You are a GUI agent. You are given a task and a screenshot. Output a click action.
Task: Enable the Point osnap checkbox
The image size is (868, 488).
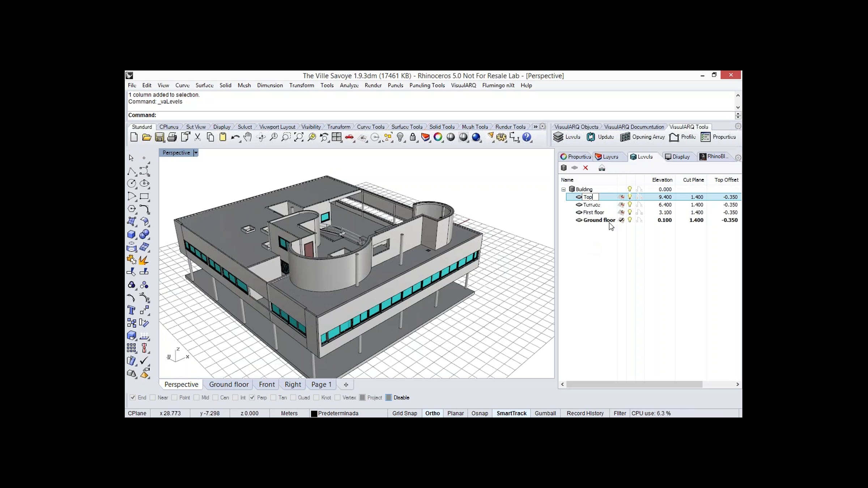pyautogui.click(x=174, y=398)
